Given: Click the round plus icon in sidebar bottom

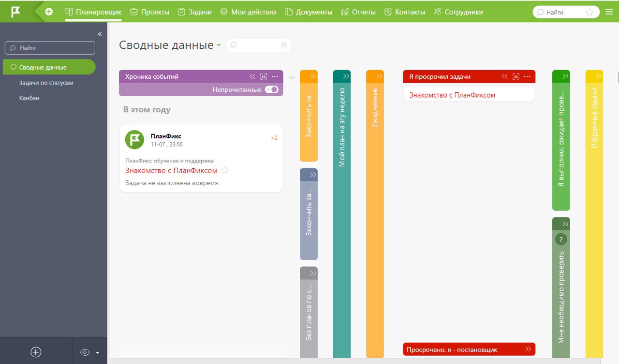Looking at the screenshot, I should [x=36, y=352].
